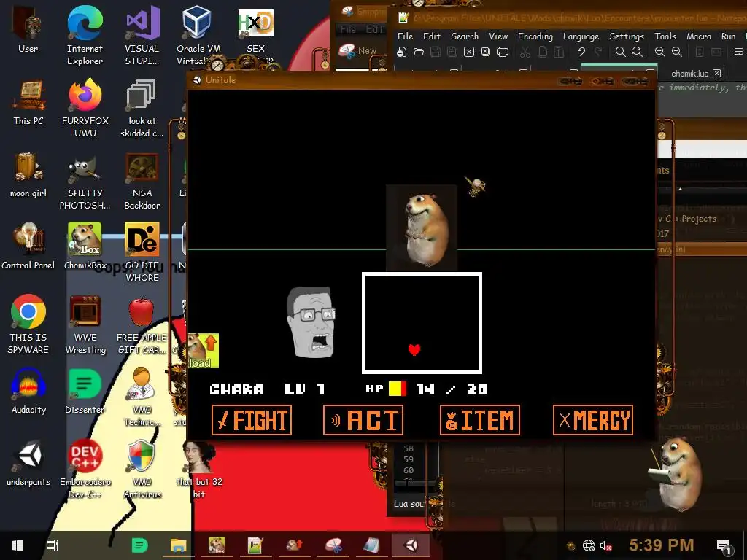The height and width of the screenshot is (560, 747).
Task: Click the Save All icon in Notepad++ toolbar
Action: pyautogui.click(x=452, y=52)
